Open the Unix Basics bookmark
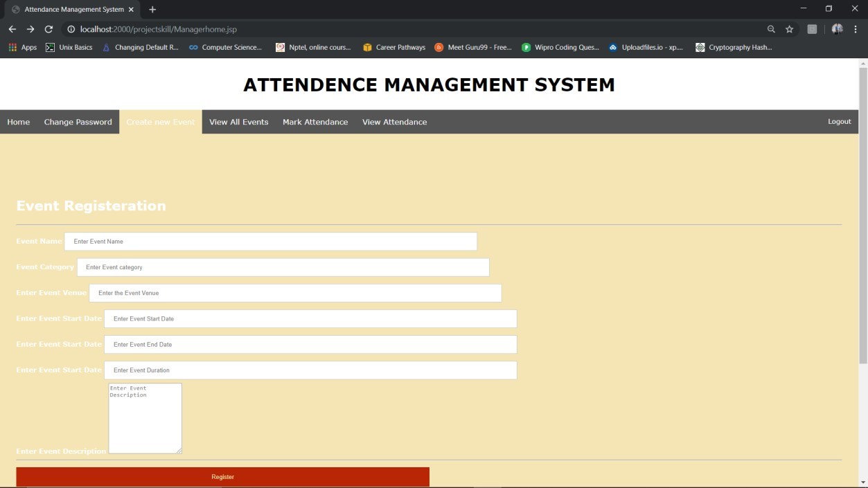The image size is (868, 488). pyautogui.click(x=69, y=48)
